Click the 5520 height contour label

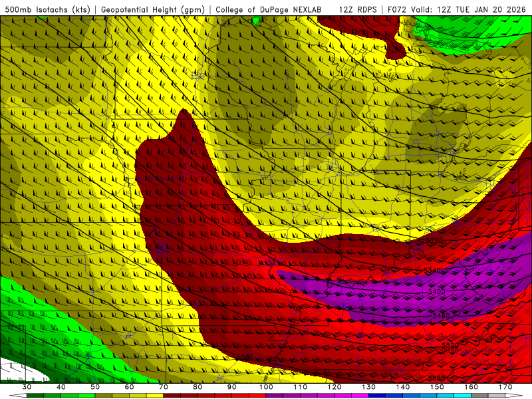(450, 345)
